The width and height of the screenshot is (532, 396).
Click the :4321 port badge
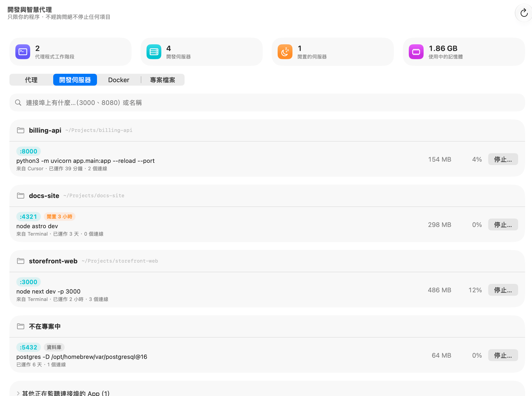click(x=28, y=217)
